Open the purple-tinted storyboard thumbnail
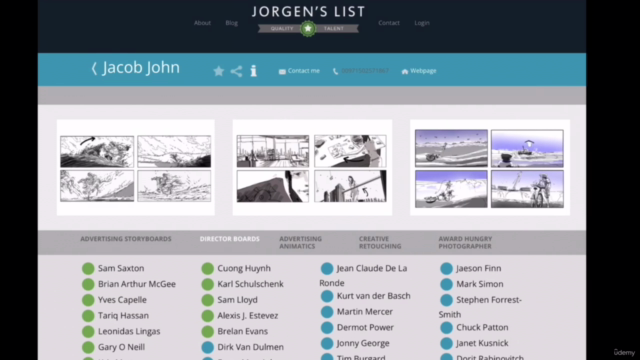Screen dimensions: 640x360 click(490, 167)
